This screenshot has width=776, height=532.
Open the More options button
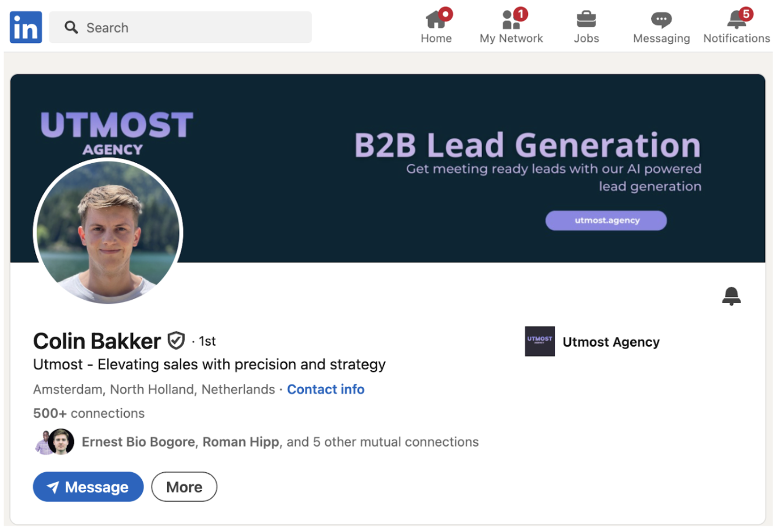click(x=184, y=487)
